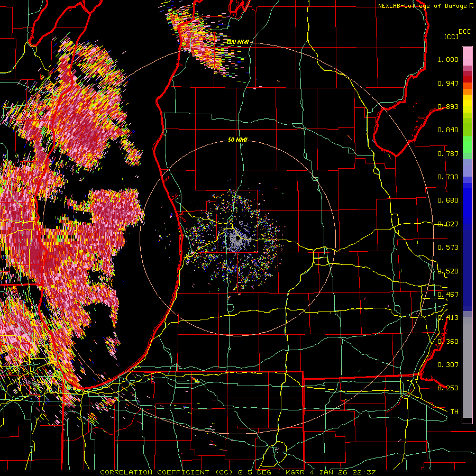The image size is (476, 476).
Task: Select the 1.000 legend value
Action: pos(448,59)
